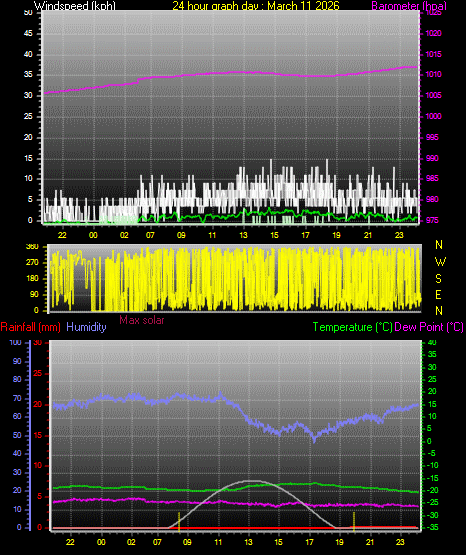
Task: Click the "1000" value on the barometer axis
Action: pos(433,116)
